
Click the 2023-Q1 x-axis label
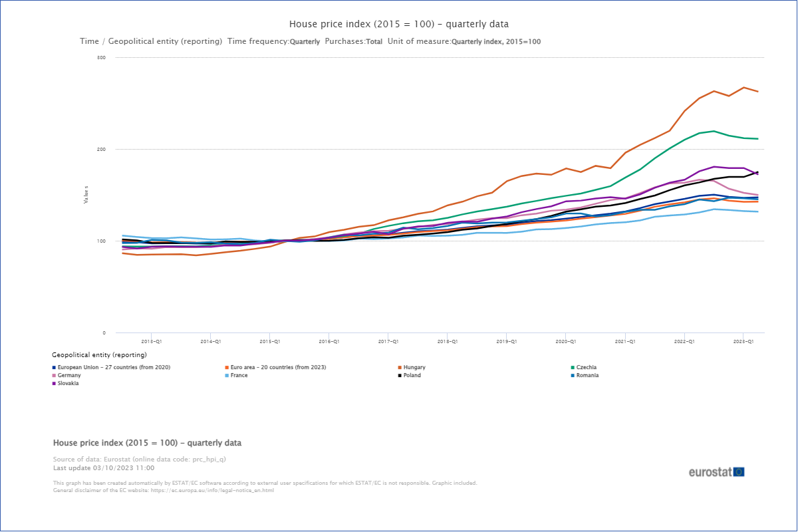(x=743, y=341)
